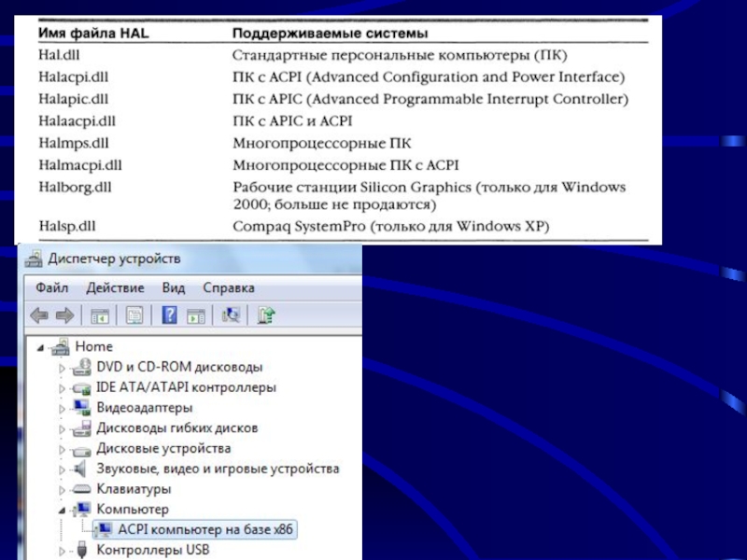
Task: Collapse the Home root node
Action: (x=41, y=347)
